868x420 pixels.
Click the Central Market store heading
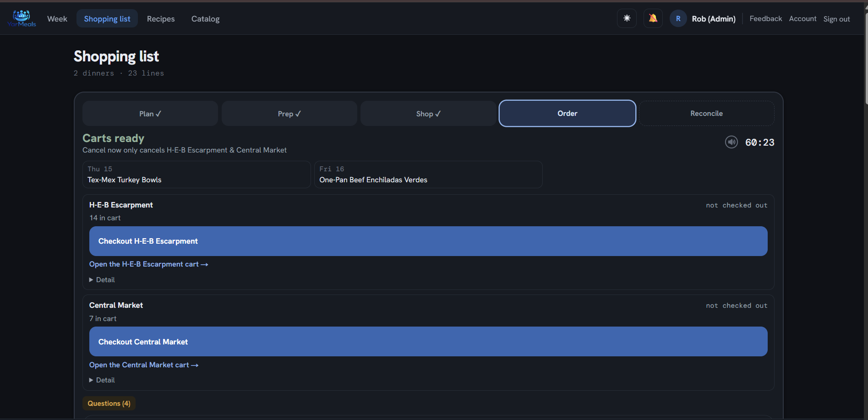tap(116, 305)
